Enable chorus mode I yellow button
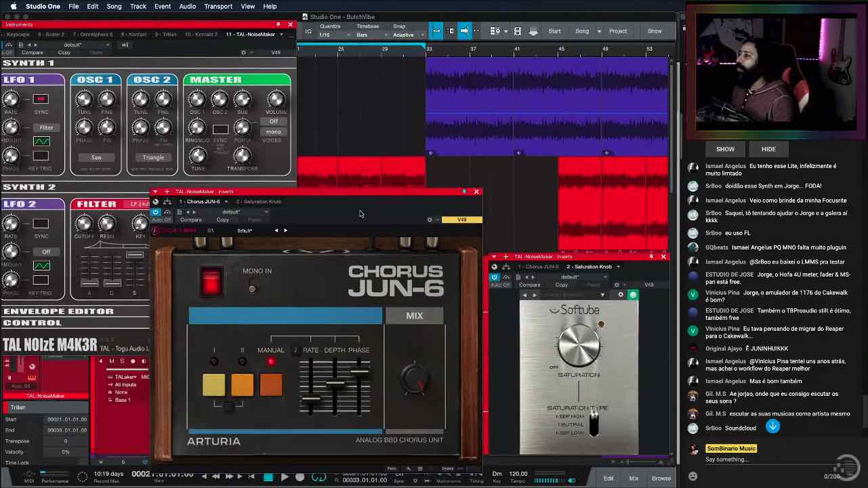This screenshot has width=868, height=488. [213, 384]
